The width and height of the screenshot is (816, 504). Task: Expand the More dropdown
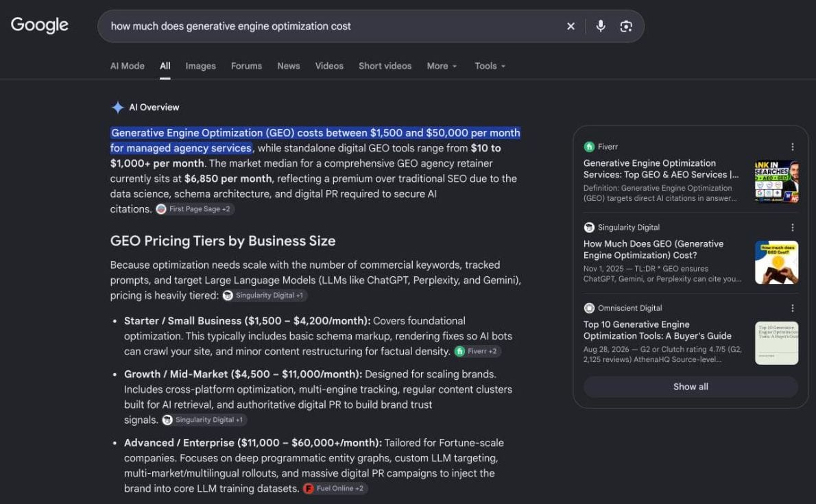point(442,66)
